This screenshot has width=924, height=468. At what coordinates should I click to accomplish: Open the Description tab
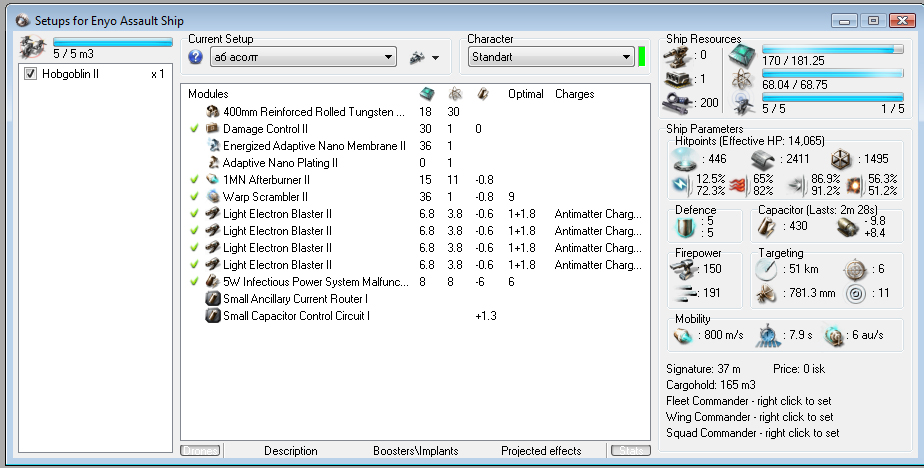[x=291, y=451]
